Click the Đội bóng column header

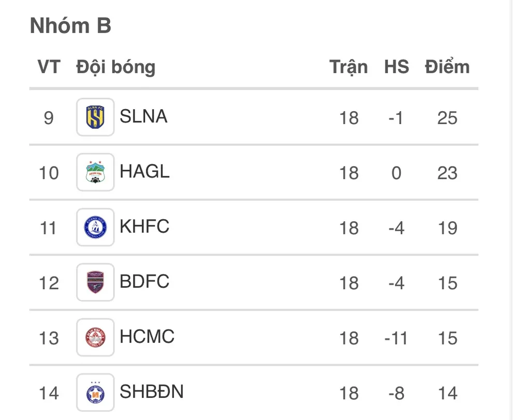pyautogui.click(x=116, y=67)
